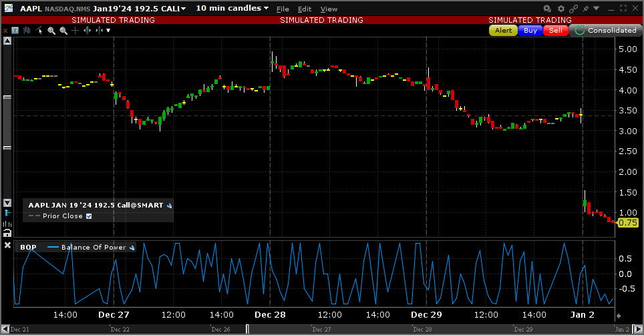Click the blue rescale price axis icon
Image resolution: width=644 pixels, height=335 pixels.
point(7,213)
